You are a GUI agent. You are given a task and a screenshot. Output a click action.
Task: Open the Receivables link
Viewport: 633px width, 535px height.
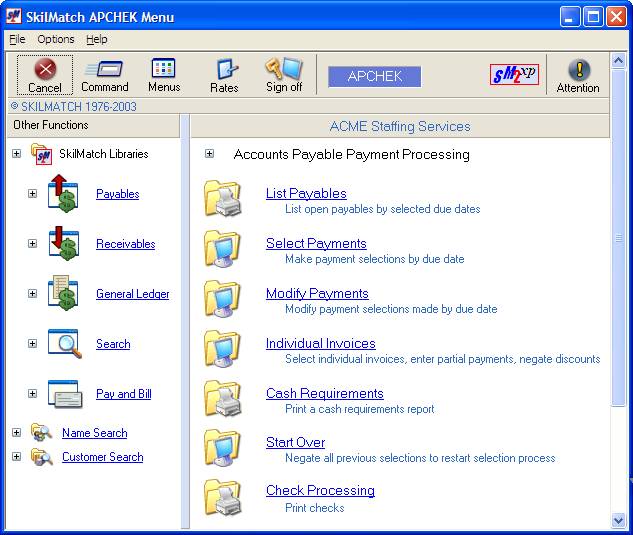pos(126,244)
